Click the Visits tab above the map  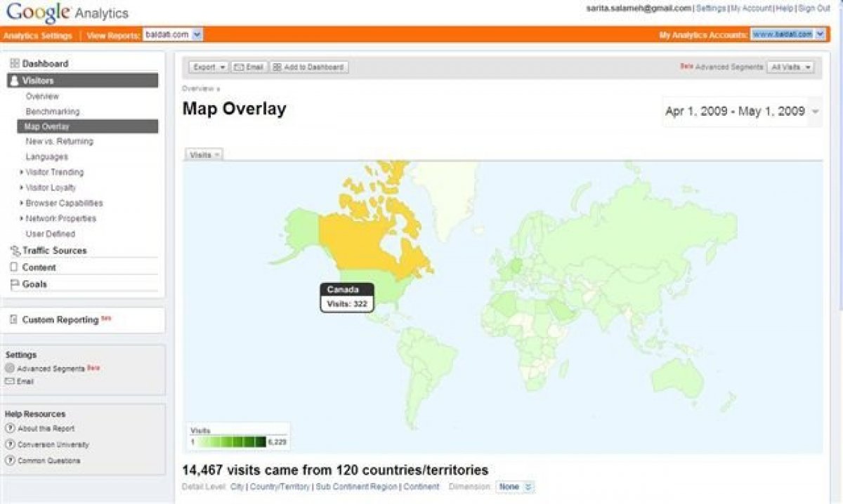click(x=204, y=154)
